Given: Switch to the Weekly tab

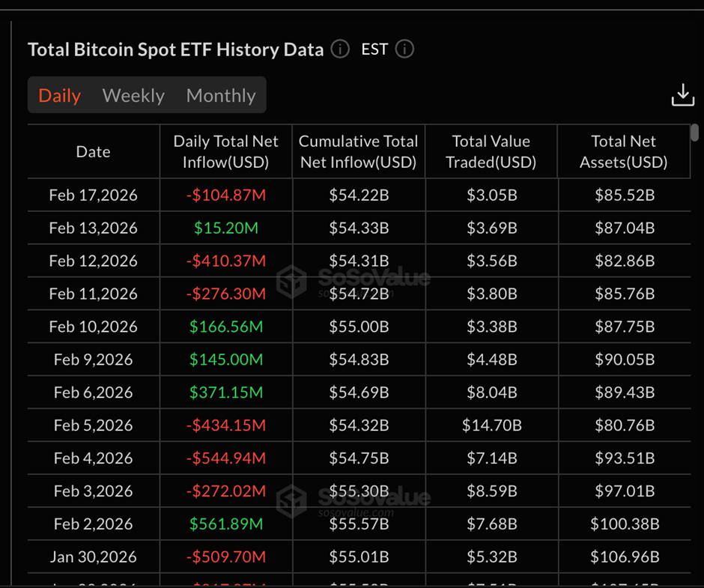Looking at the screenshot, I should 133,96.
